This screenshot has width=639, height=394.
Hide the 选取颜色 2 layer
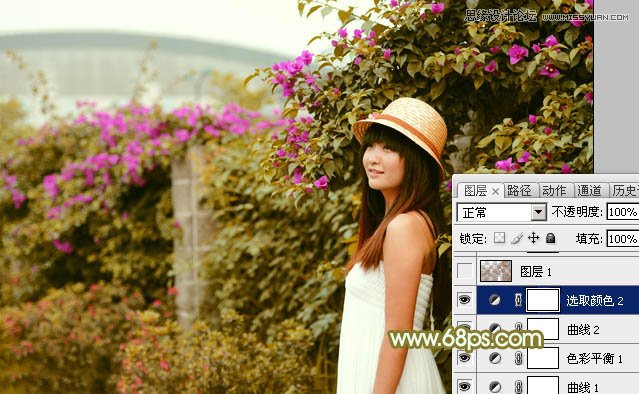(465, 300)
